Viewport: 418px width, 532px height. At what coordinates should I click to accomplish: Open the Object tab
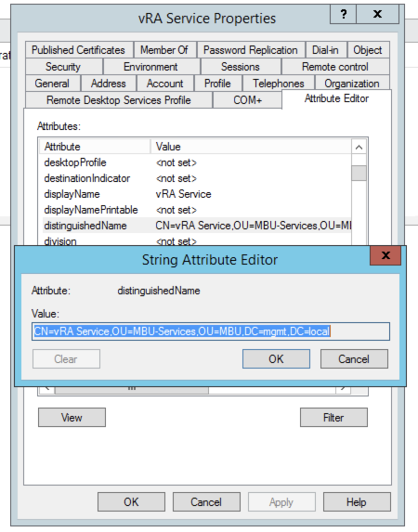point(368,50)
